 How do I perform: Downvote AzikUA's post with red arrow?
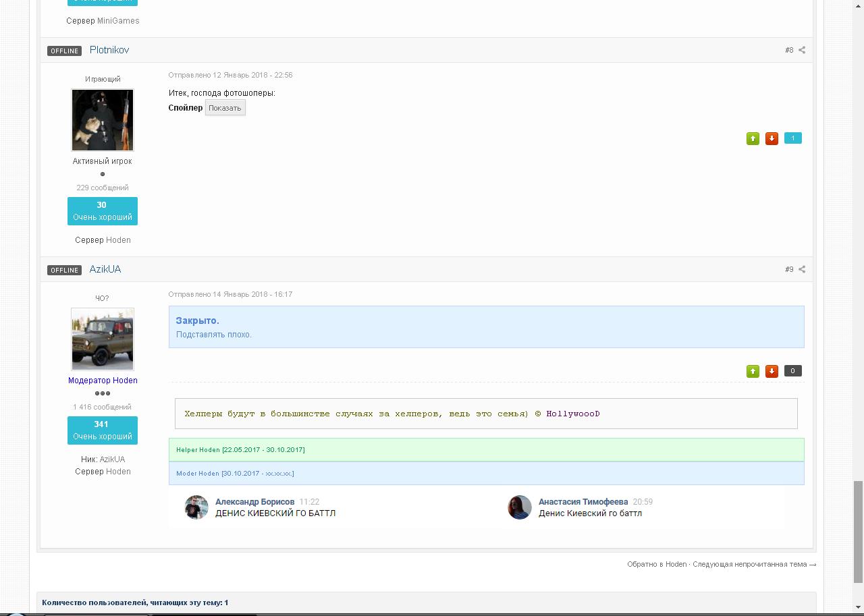(x=772, y=371)
